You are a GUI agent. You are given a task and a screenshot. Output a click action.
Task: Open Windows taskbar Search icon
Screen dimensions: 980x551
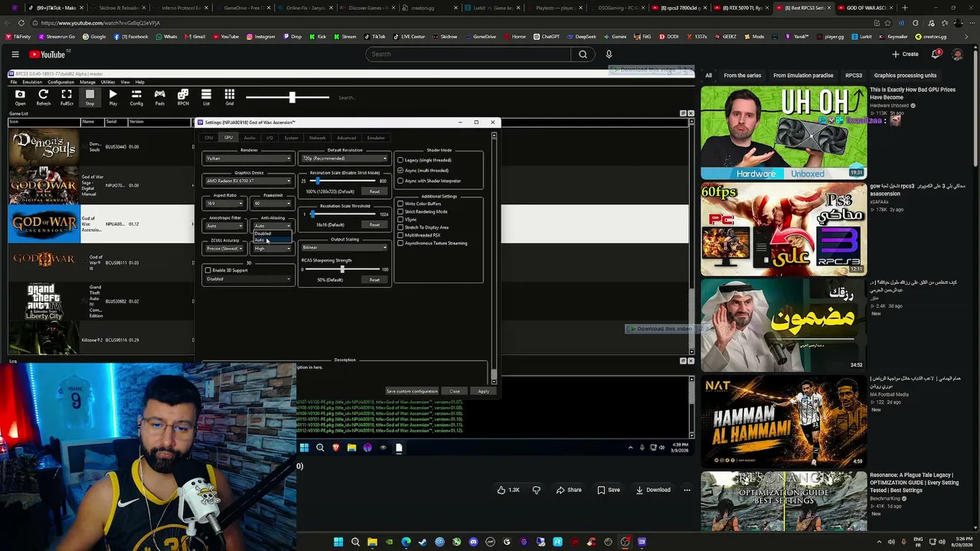(355, 542)
